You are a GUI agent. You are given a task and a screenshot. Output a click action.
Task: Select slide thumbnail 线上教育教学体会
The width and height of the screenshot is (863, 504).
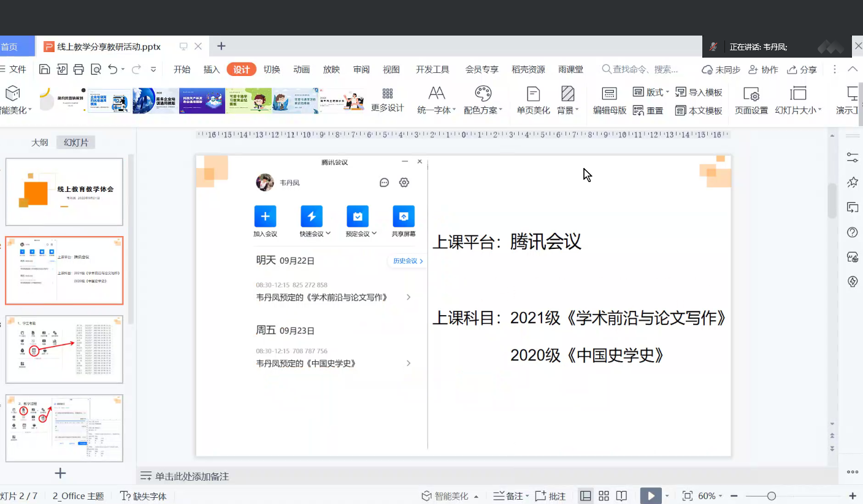(x=64, y=192)
